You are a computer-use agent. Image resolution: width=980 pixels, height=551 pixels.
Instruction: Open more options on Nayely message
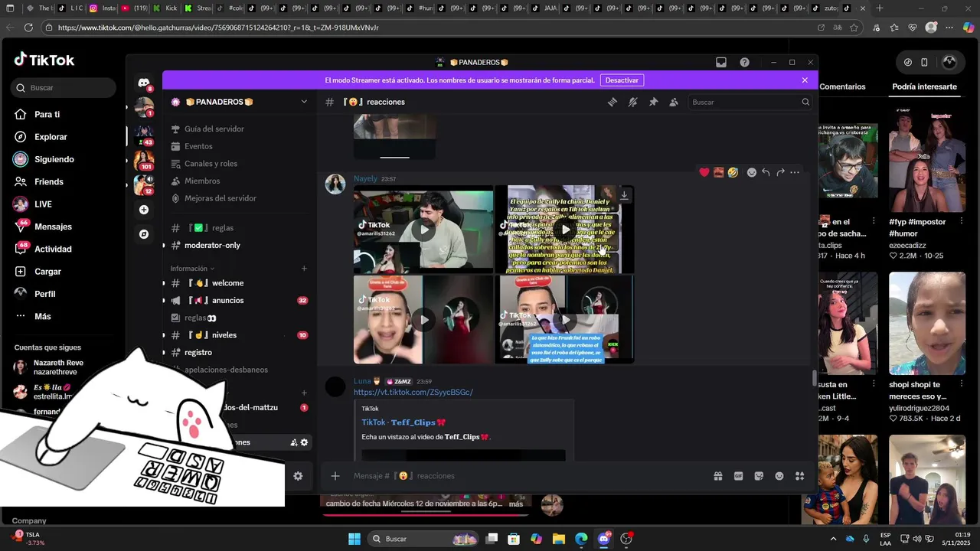(x=795, y=172)
